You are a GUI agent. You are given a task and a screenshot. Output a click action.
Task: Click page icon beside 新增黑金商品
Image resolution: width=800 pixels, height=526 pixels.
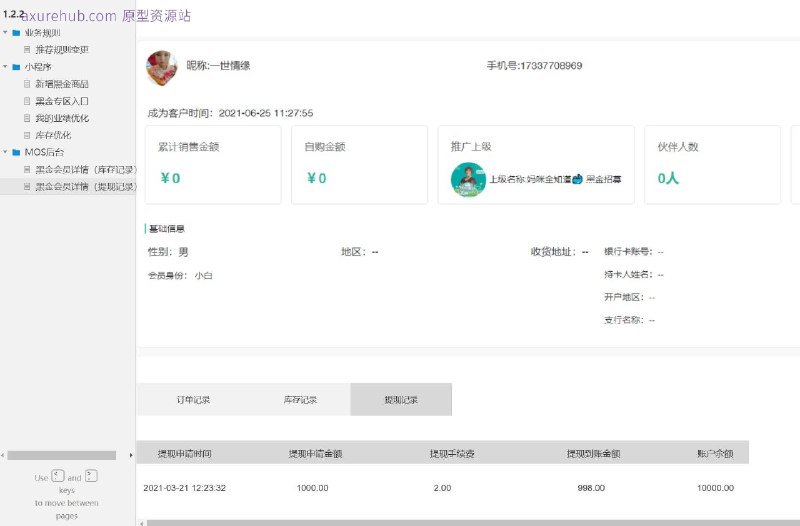(27, 84)
